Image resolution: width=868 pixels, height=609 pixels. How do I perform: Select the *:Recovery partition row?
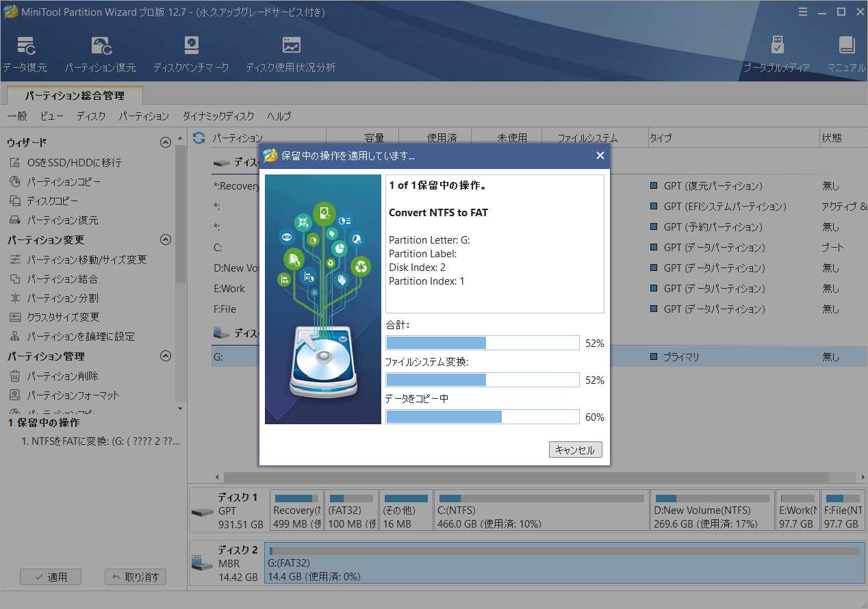539,185
